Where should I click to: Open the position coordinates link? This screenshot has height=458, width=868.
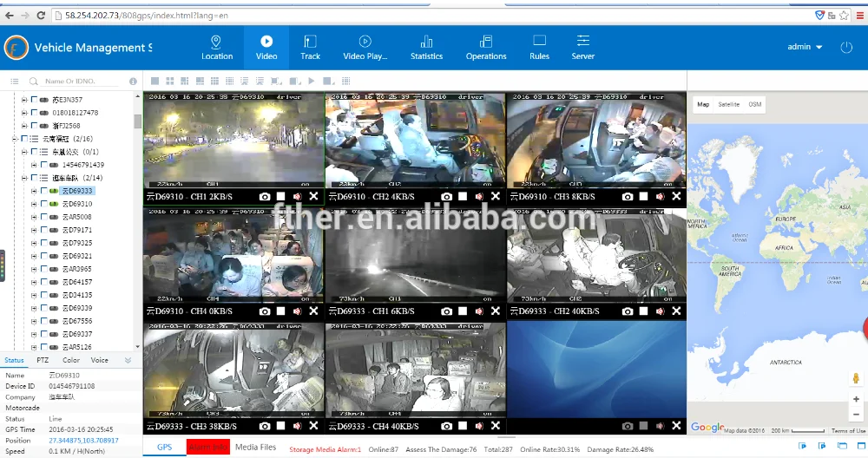coord(83,441)
